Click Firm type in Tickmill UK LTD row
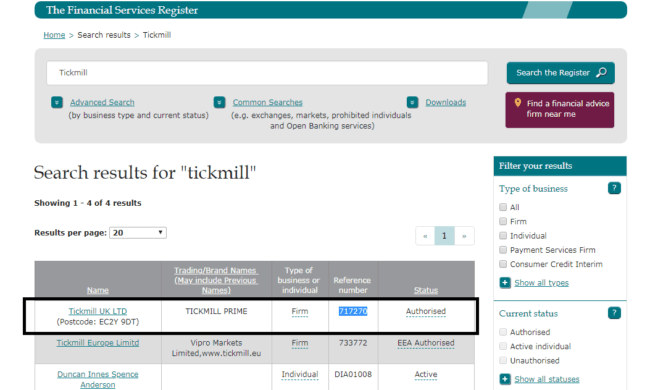The width and height of the screenshot is (650, 390). [300, 311]
